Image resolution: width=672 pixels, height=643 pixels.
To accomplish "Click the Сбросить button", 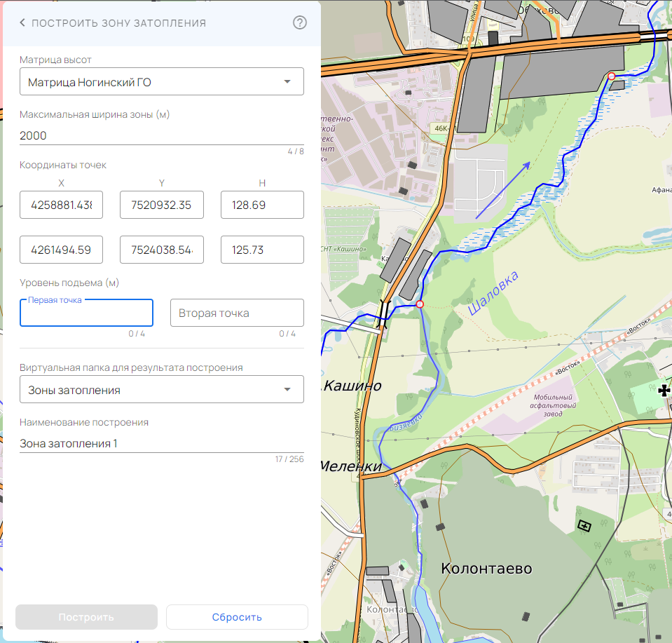I will point(237,617).
